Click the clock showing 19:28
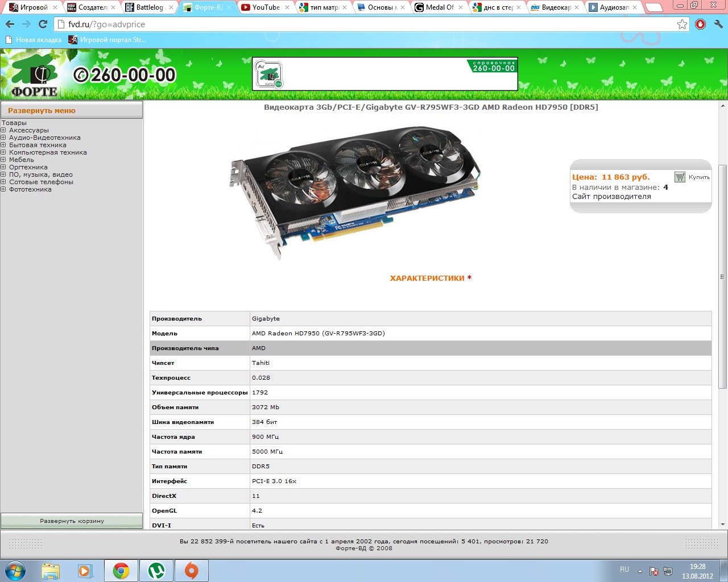The width and height of the screenshot is (728, 582). [698, 567]
